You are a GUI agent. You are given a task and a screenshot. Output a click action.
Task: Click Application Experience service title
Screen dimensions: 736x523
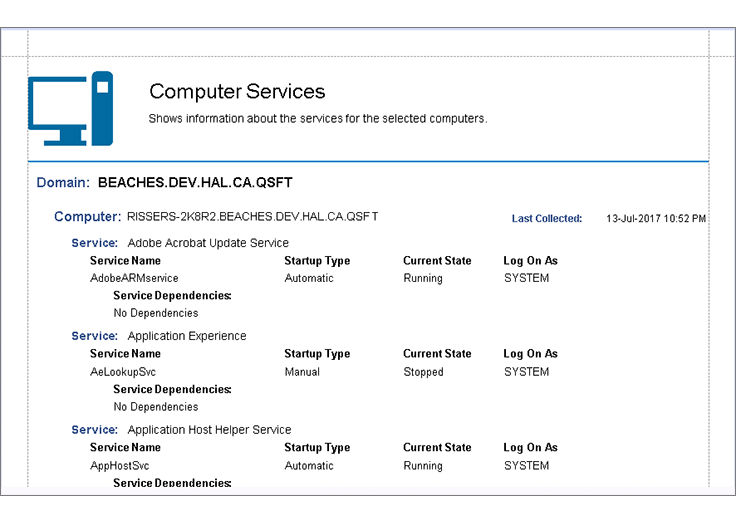click(x=187, y=336)
